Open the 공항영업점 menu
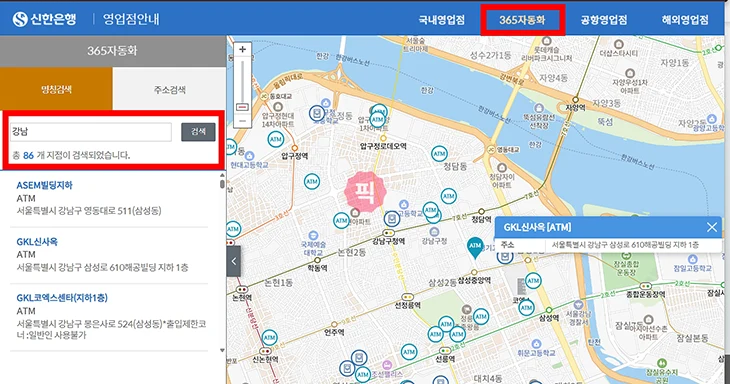This screenshot has width=730, height=384. pos(604,20)
